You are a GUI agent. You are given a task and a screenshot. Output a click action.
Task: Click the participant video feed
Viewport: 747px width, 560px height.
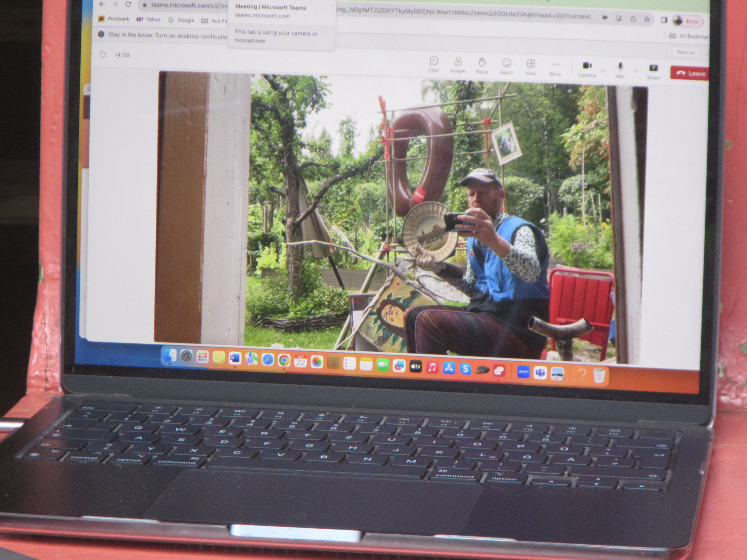(402, 216)
